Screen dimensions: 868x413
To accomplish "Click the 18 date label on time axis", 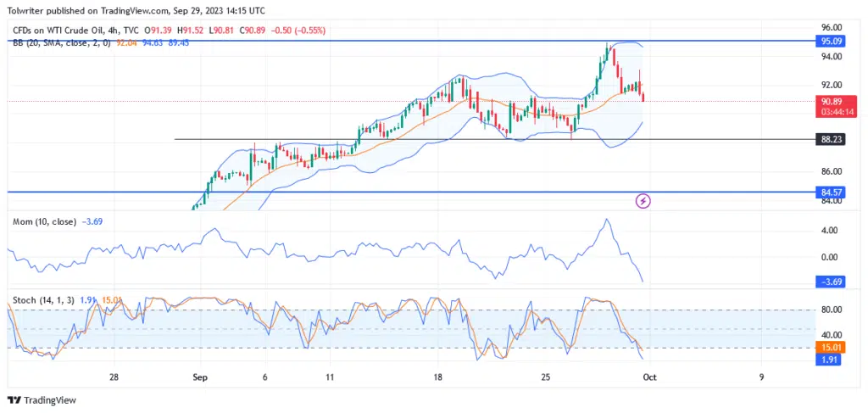I will click(437, 377).
